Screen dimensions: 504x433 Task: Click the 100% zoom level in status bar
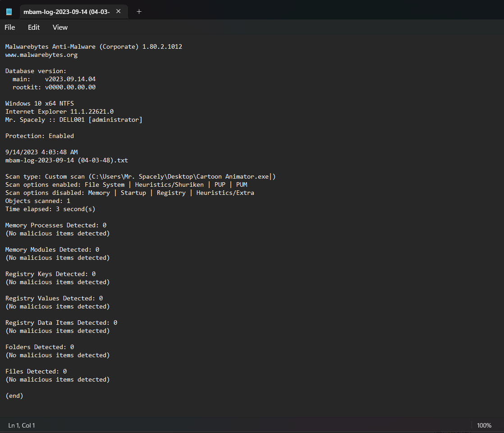pyautogui.click(x=484, y=425)
